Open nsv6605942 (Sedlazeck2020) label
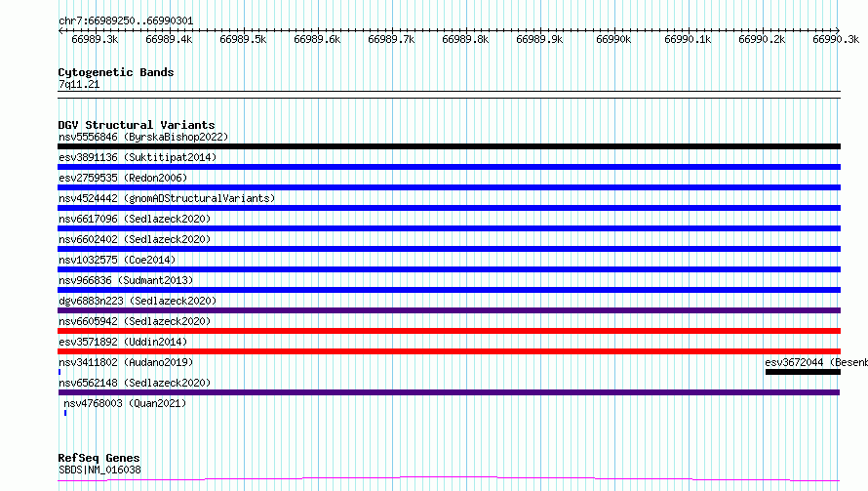 (x=135, y=321)
